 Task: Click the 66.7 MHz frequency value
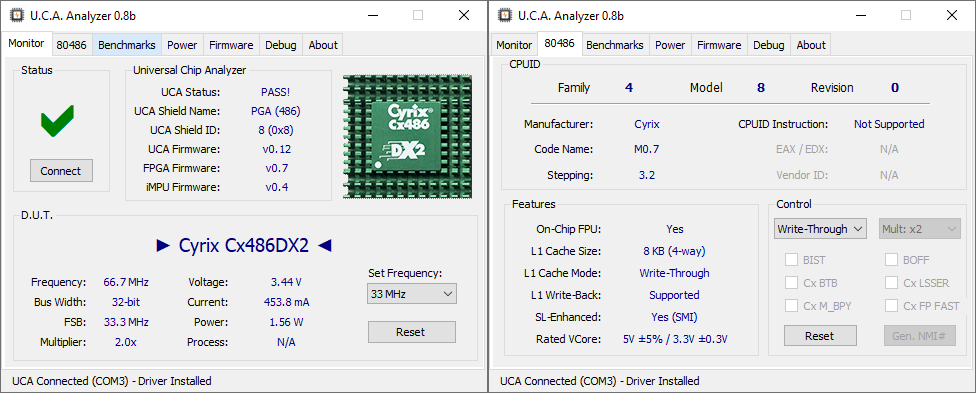click(126, 282)
